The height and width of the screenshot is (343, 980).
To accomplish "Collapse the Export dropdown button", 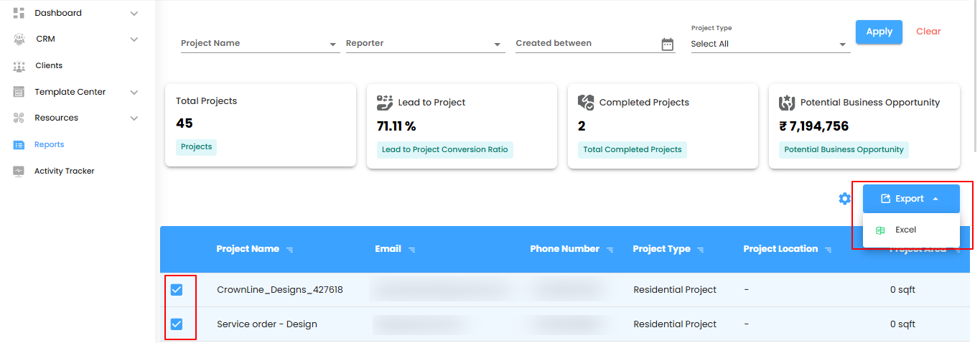I will [x=911, y=199].
